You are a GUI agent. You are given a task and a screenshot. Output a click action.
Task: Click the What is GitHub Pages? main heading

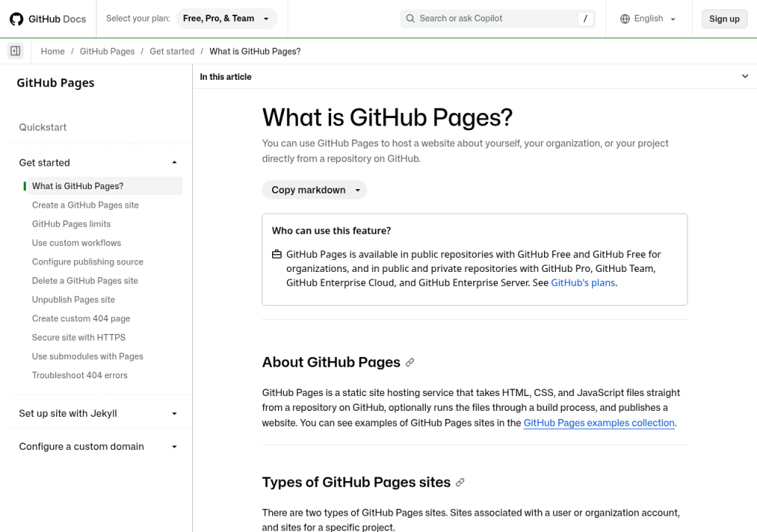tap(387, 117)
